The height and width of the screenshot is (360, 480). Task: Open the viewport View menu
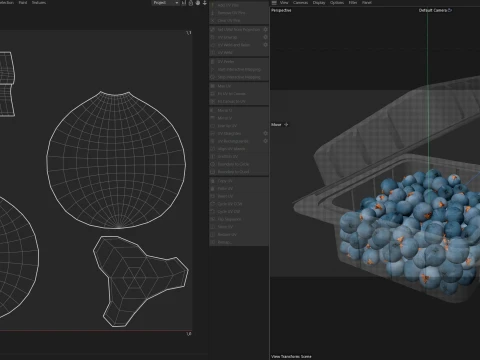click(284, 3)
